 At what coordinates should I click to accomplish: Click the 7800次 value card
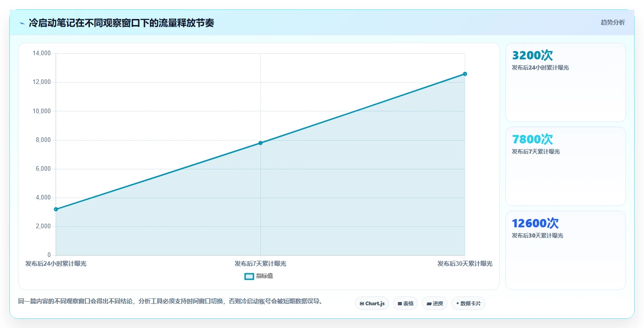(565, 166)
